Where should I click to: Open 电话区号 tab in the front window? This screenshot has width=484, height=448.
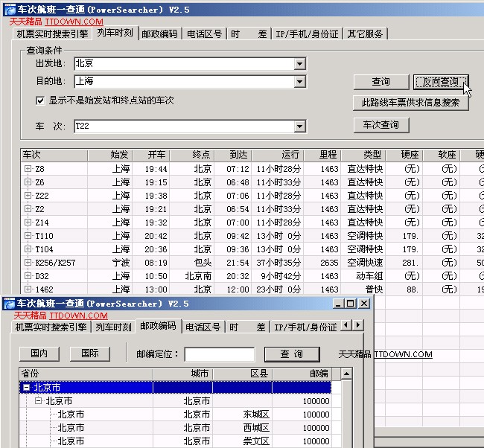click(203, 327)
